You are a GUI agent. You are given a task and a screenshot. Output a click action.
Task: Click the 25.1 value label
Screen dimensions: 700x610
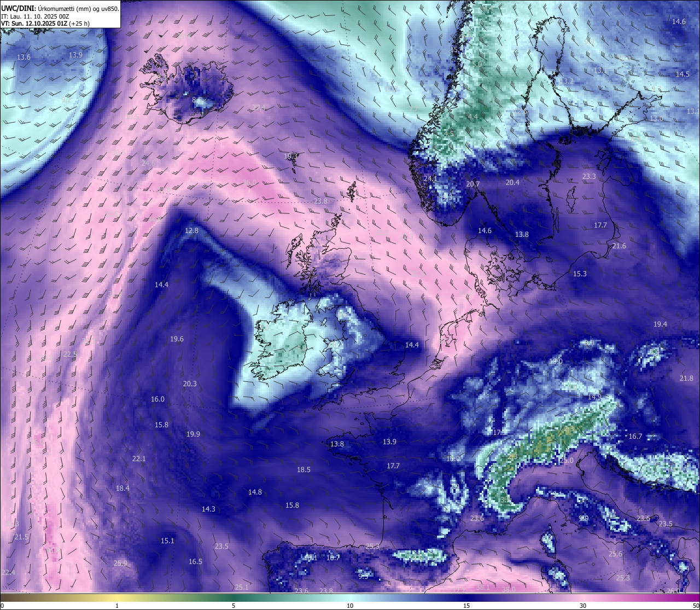[x=242, y=588]
